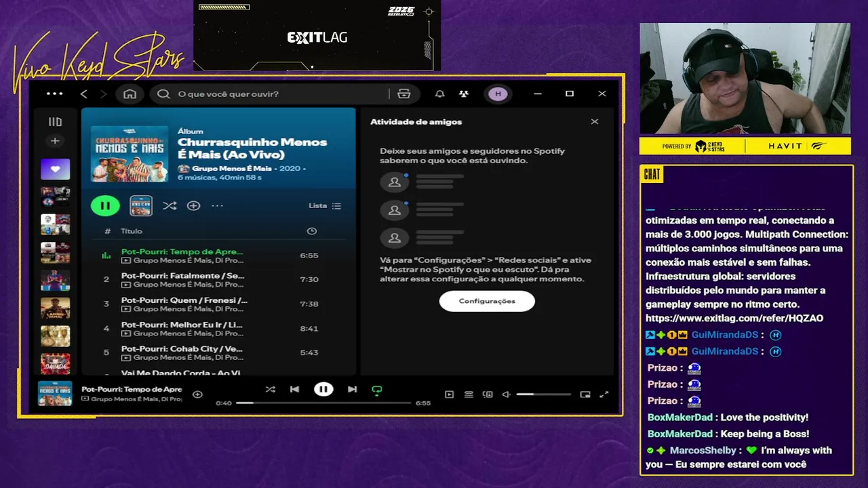Open the Liked Songs heart tile

click(55, 169)
